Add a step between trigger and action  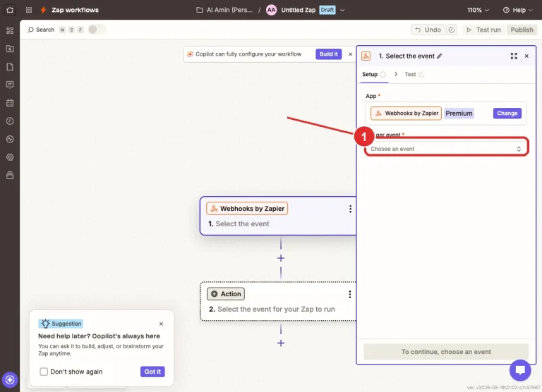coord(281,258)
